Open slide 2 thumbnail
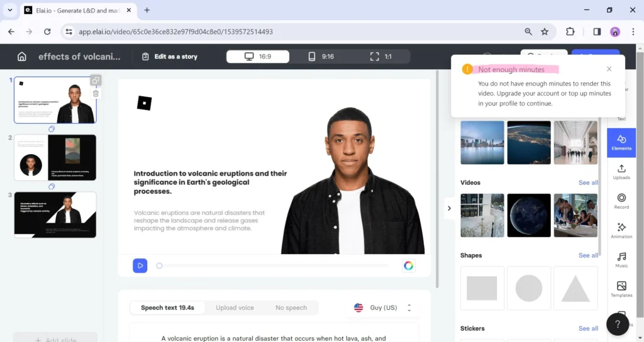 (55, 158)
